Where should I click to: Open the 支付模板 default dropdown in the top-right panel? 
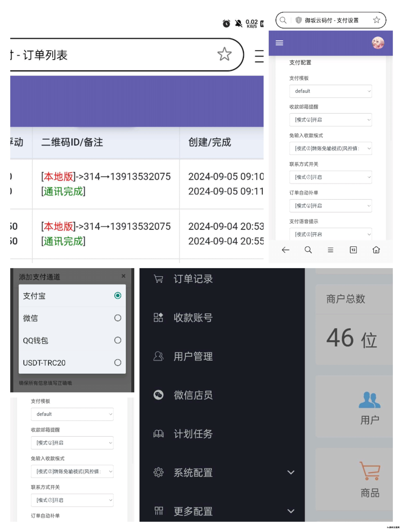(x=331, y=91)
